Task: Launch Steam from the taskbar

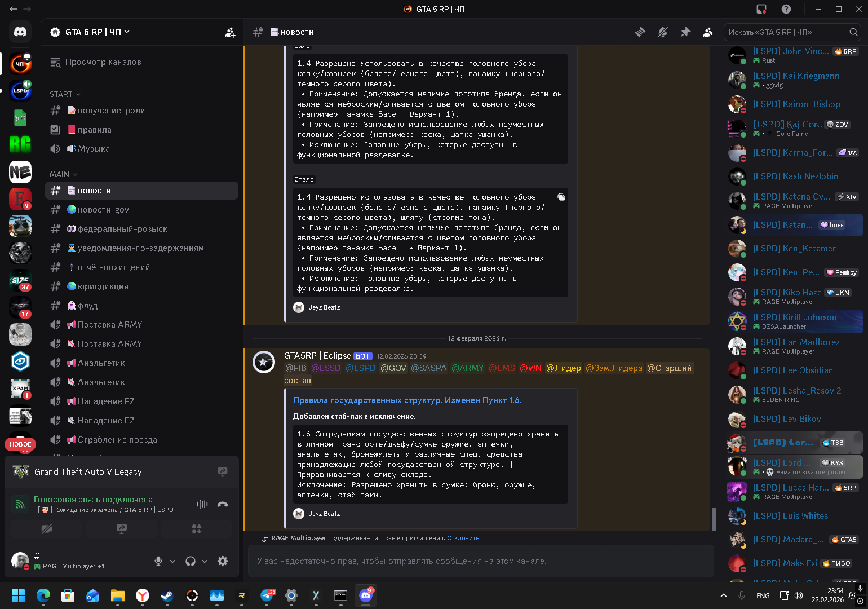Action: [x=167, y=595]
